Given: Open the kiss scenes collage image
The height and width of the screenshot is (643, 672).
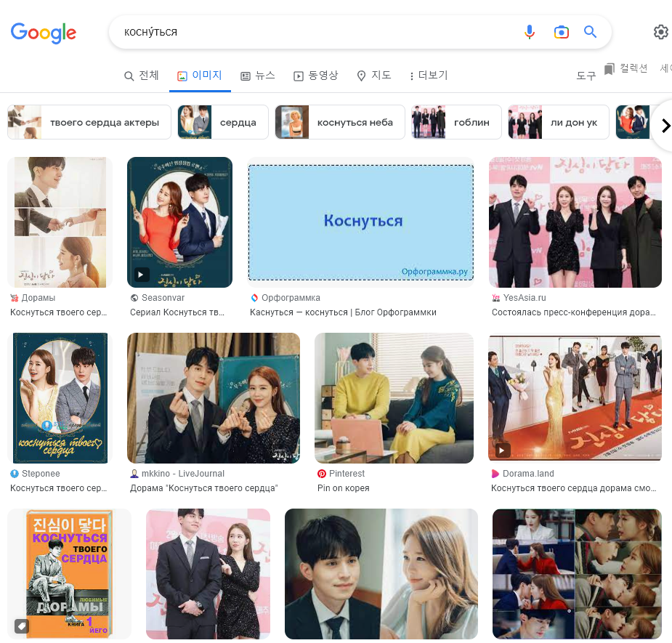Looking at the screenshot, I should click(x=577, y=573).
